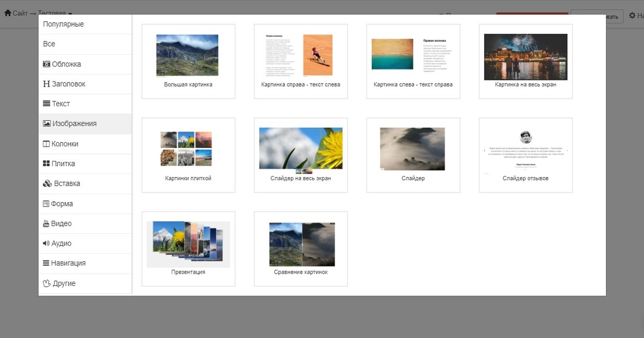Screen dimensions: 644x338
Task: Click the grid icon beside Плитка
Action: (46, 164)
